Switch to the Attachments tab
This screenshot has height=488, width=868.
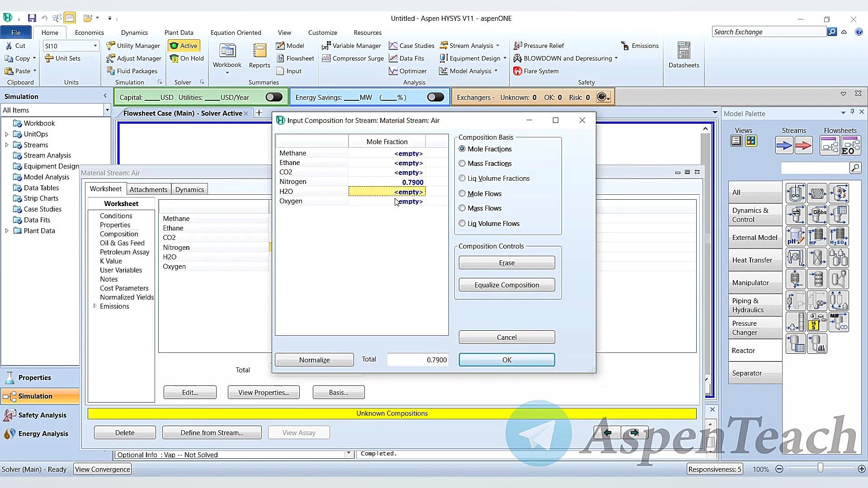coord(148,189)
